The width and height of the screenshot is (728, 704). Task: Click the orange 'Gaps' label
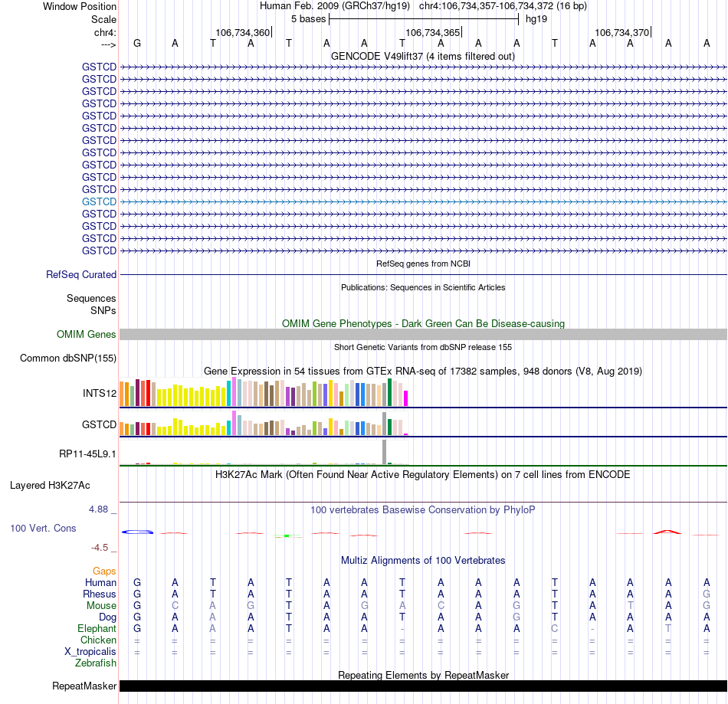[104, 571]
